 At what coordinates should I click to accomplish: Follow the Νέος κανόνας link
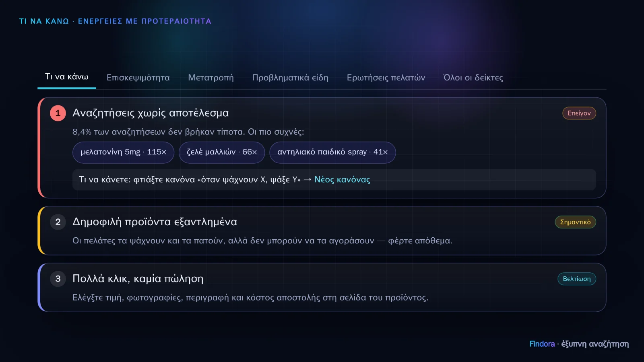(342, 179)
